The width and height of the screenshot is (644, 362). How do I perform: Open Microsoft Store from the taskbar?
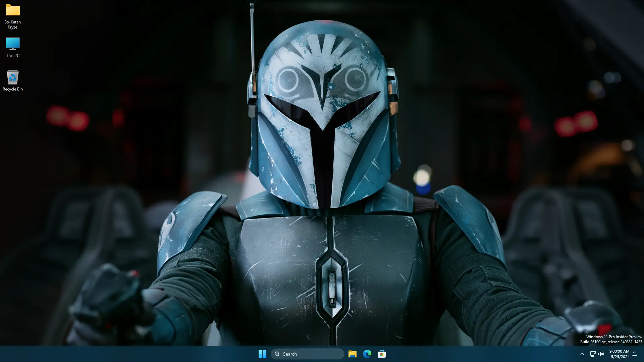tap(382, 354)
